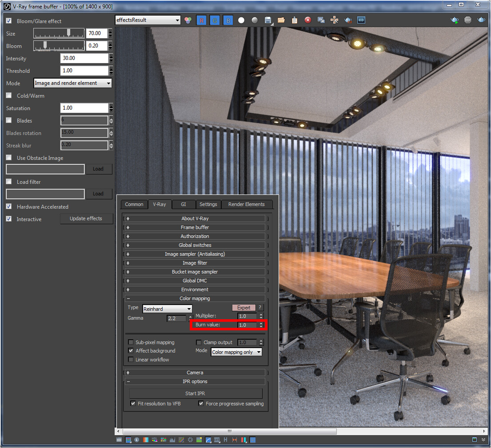Click the Size slider track
The image size is (491, 448).
pos(59,33)
